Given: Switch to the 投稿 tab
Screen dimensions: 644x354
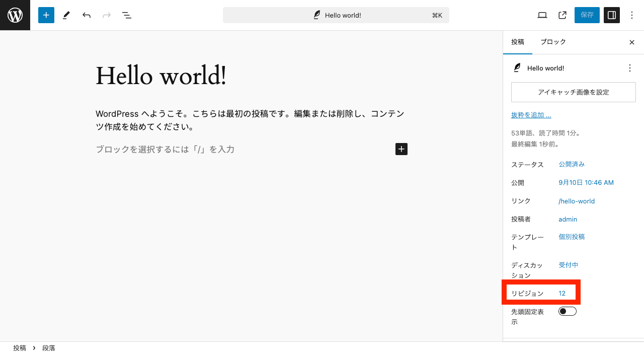Looking at the screenshot, I should click(x=518, y=42).
